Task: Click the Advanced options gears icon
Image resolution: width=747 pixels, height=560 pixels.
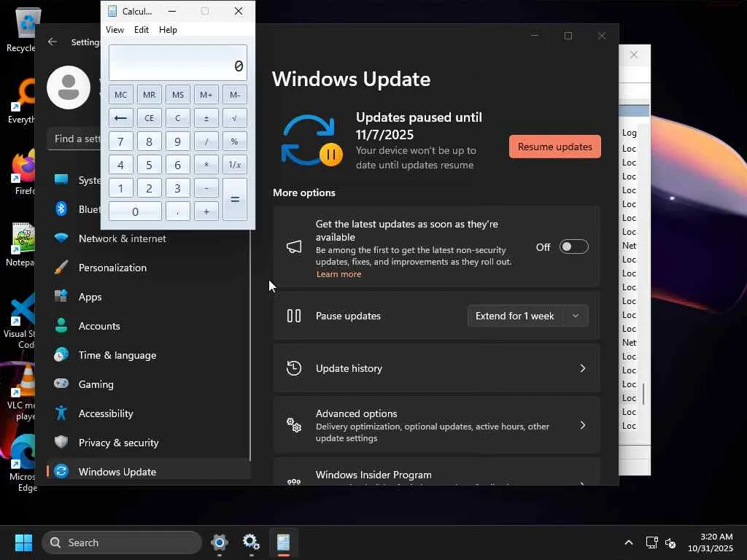Action: (294, 425)
